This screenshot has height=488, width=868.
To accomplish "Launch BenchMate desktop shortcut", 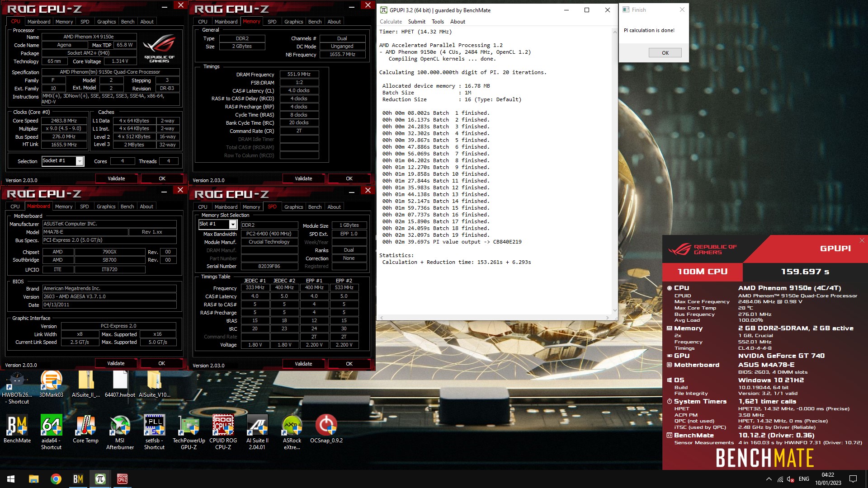I will click(x=17, y=429).
